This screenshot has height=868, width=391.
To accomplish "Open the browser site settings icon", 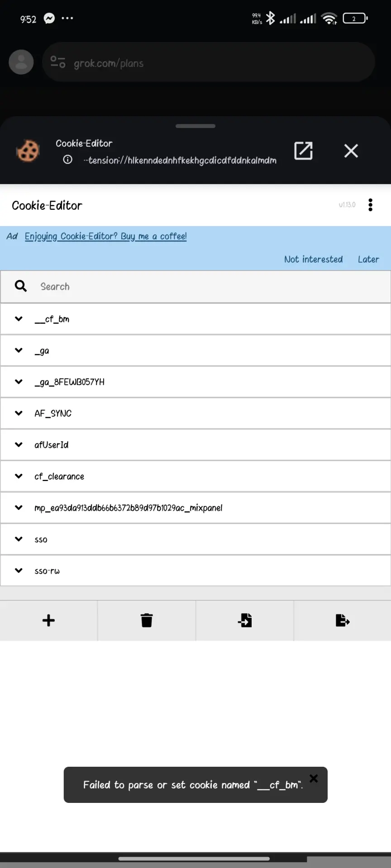I will pyautogui.click(x=58, y=62).
